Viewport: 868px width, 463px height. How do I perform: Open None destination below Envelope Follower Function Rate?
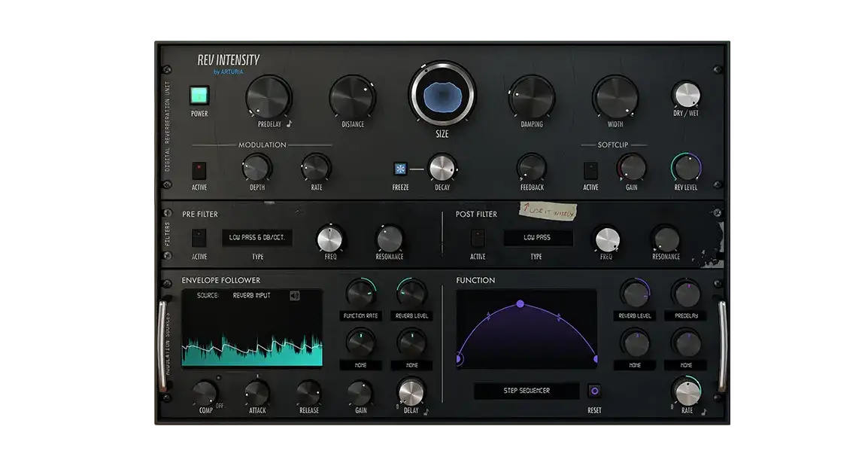click(360, 366)
